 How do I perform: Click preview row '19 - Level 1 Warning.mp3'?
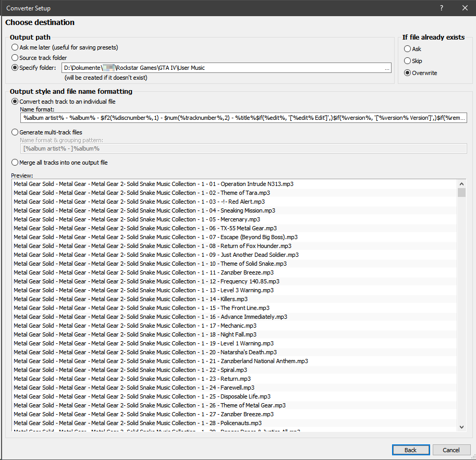[x=235, y=343]
